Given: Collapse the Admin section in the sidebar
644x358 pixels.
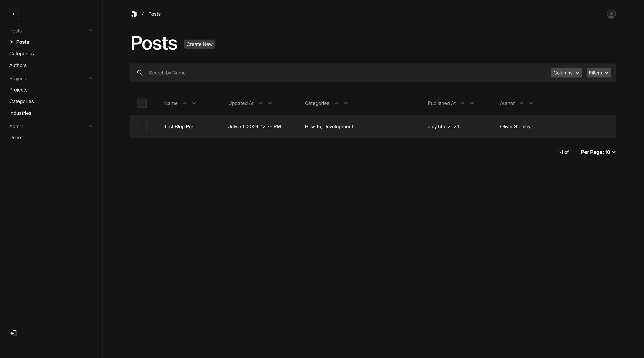Looking at the screenshot, I should [x=90, y=126].
